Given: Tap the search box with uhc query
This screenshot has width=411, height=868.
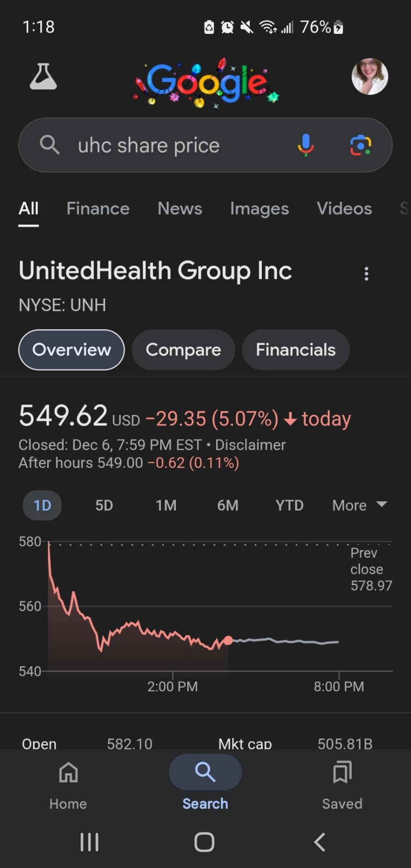Looking at the screenshot, I should pos(172,145).
